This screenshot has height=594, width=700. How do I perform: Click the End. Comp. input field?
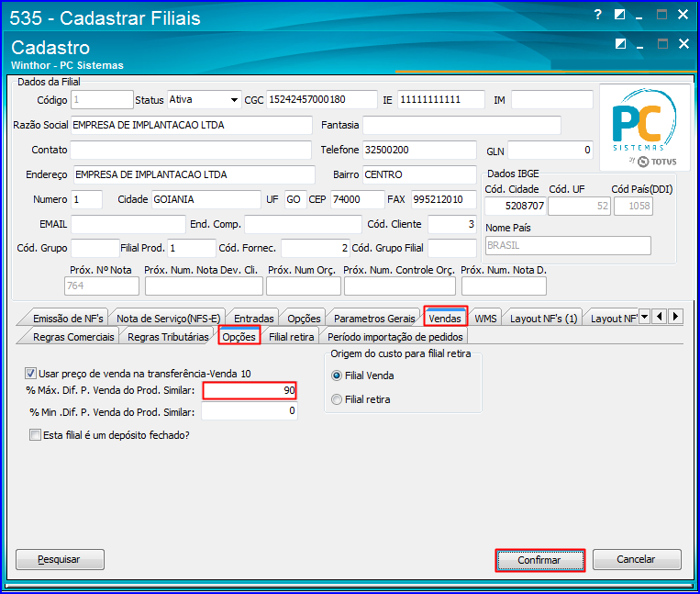(x=303, y=224)
